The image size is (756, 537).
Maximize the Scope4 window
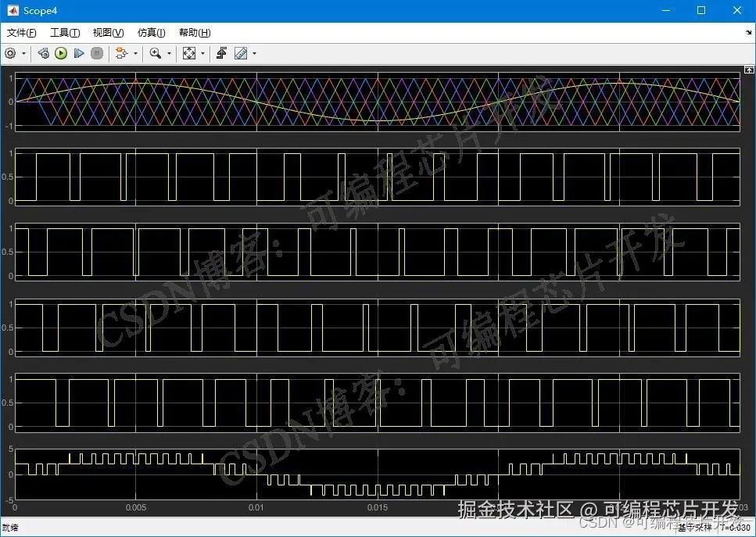point(701,11)
